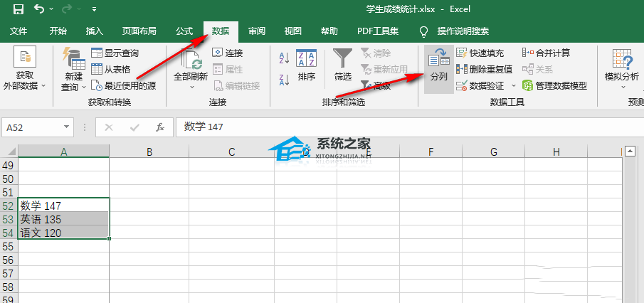Click 从表格 button
The height and width of the screenshot is (303, 644).
coord(110,70)
